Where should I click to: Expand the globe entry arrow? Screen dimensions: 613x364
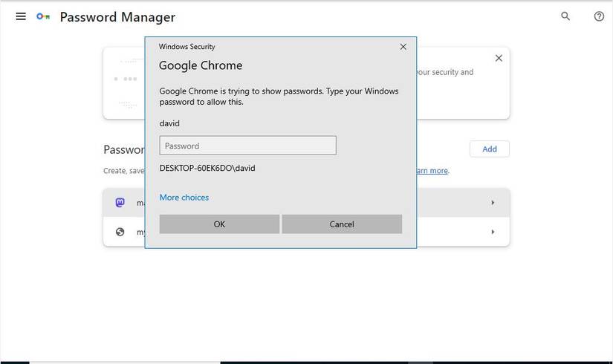coord(493,232)
